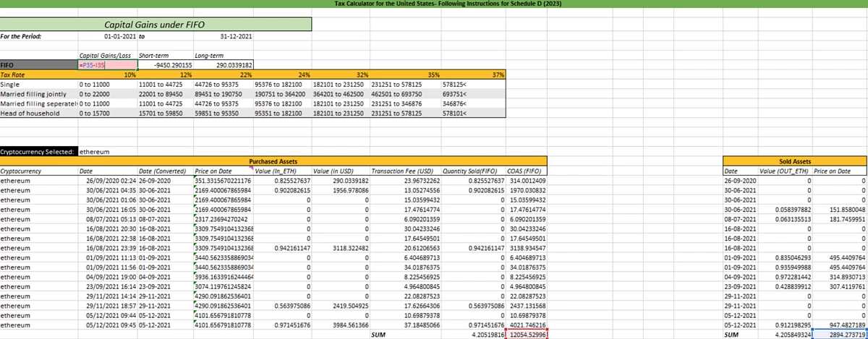Click the formula cell showing =P35-I35
868x339 pixels.
pyautogui.click(x=106, y=64)
